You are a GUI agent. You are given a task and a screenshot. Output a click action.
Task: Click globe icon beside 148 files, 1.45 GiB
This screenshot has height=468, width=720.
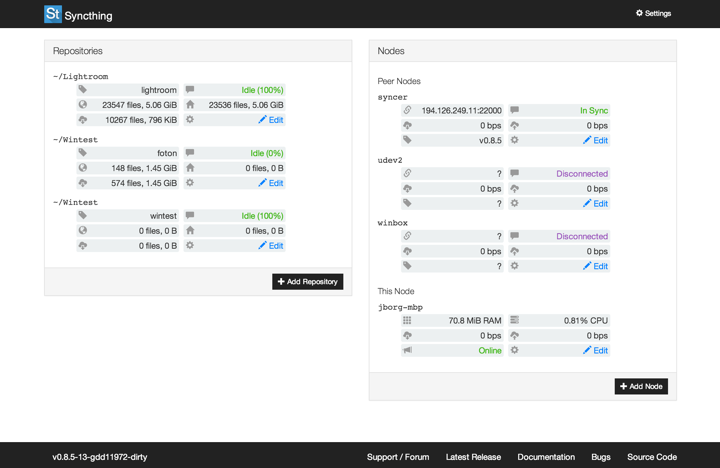(x=83, y=168)
